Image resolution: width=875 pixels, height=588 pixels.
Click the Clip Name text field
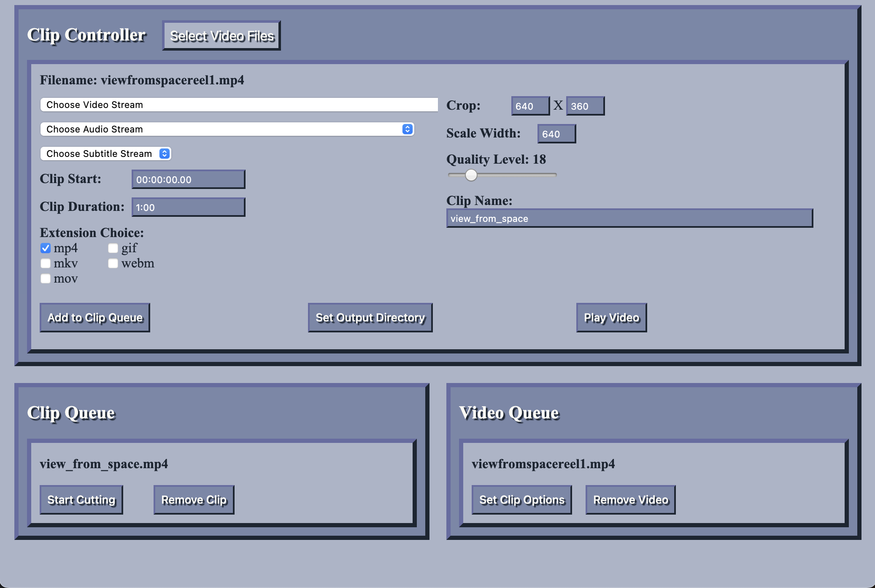pos(629,218)
